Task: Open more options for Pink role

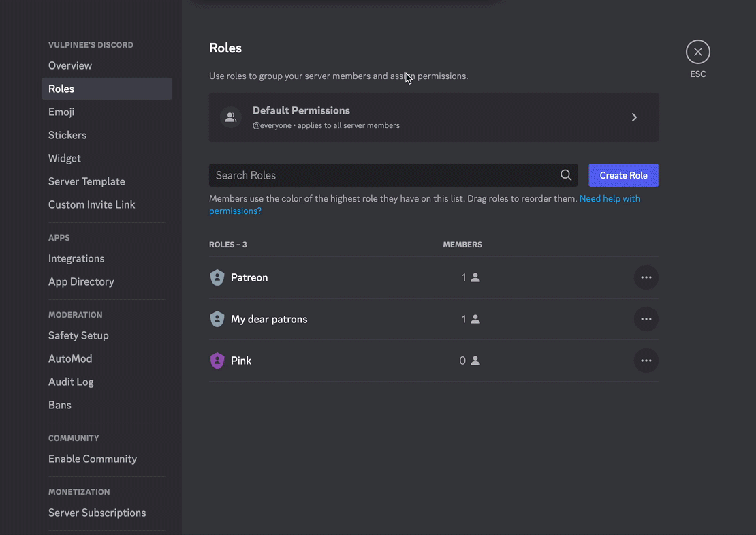Action: point(646,361)
